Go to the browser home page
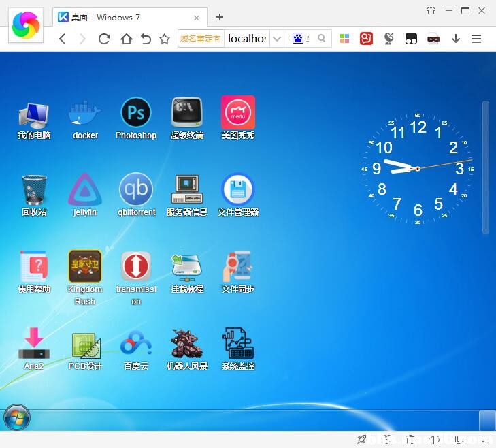Image resolution: width=496 pixels, height=448 pixels. click(x=127, y=39)
